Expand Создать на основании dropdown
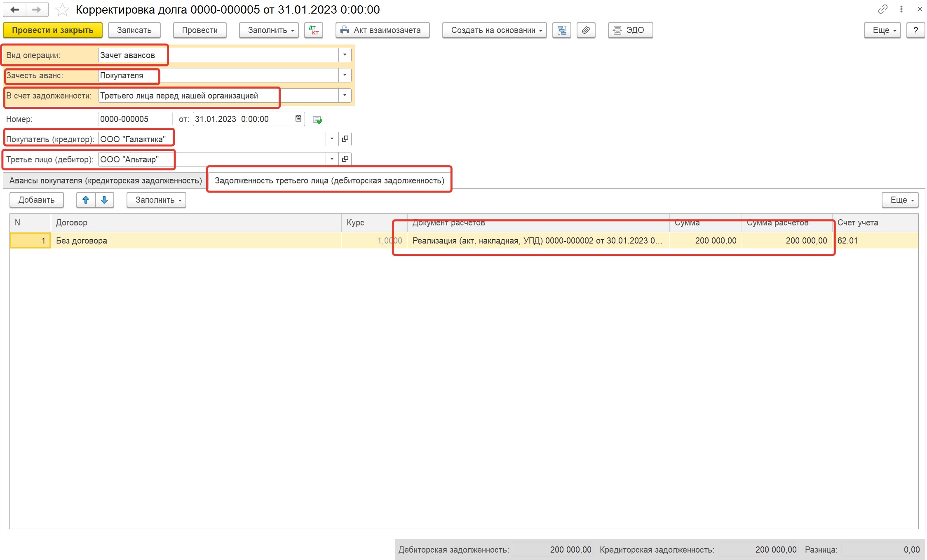Image resolution: width=927 pixels, height=560 pixels. [494, 30]
